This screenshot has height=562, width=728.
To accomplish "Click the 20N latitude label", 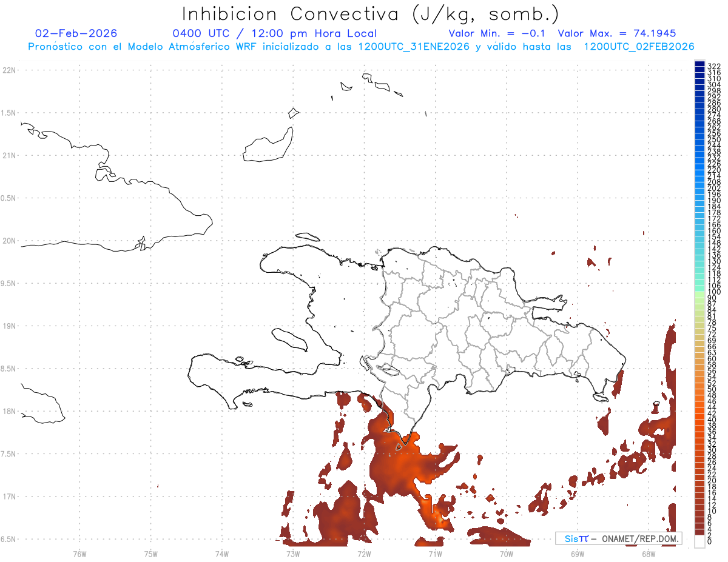I will tap(9, 241).
